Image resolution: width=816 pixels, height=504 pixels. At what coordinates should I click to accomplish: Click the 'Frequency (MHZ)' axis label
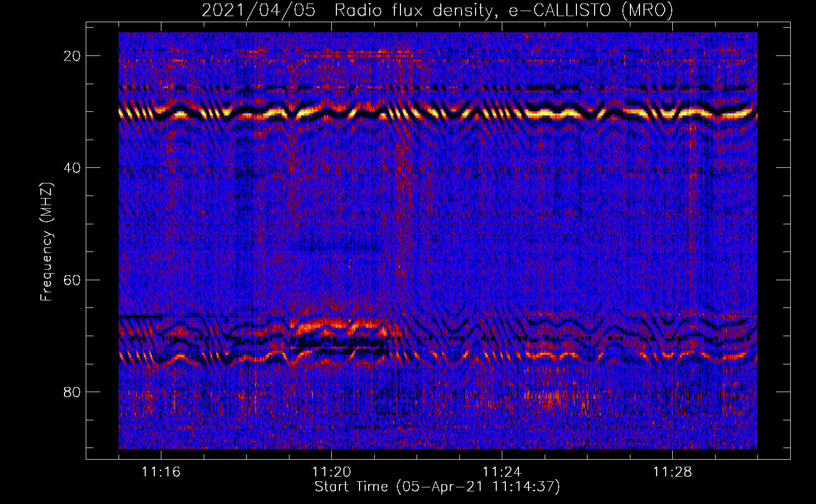(x=46, y=242)
